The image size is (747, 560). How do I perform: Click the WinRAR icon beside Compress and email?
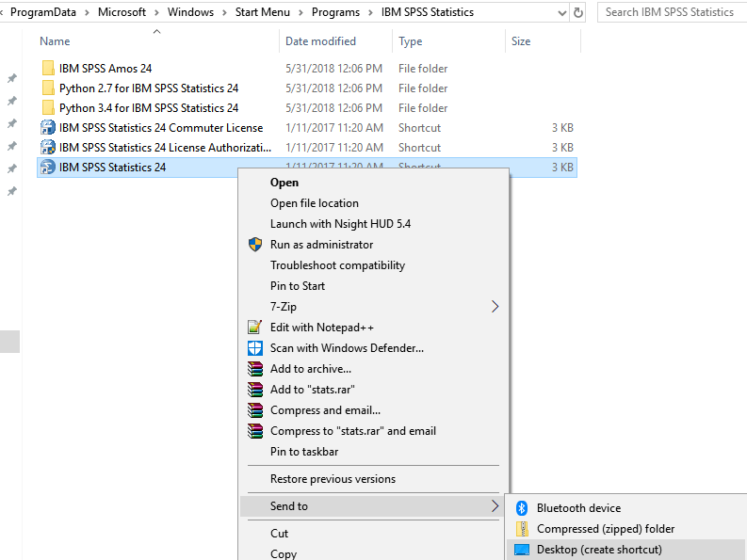click(255, 410)
